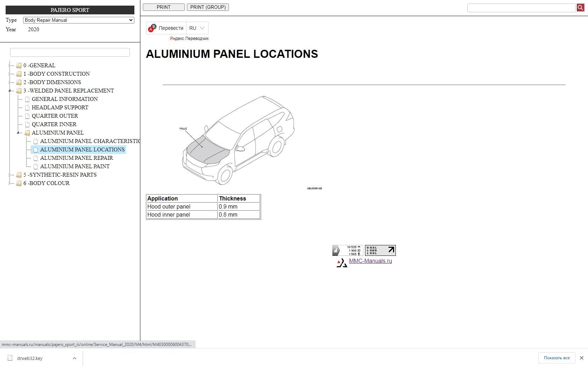Click the page icon beside HEADLAMP SUPPORT
The height and width of the screenshot is (368, 588).
tap(27, 108)
